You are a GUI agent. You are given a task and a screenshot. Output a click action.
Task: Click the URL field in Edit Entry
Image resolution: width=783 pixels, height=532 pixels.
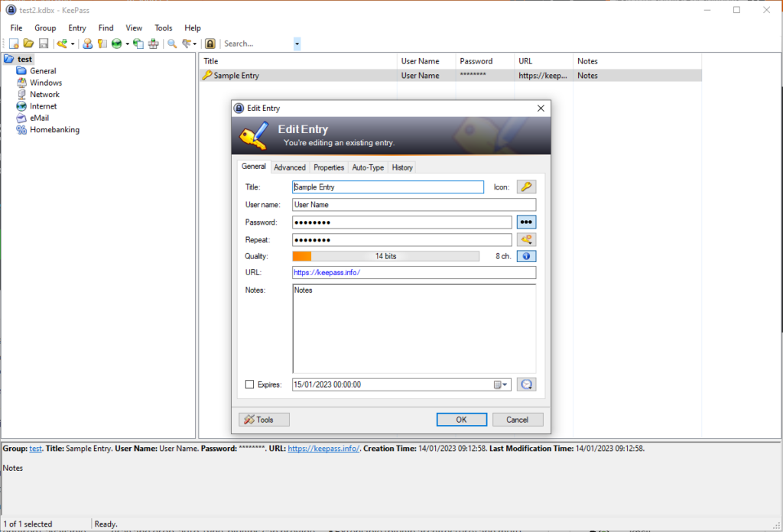pos(414,272)
